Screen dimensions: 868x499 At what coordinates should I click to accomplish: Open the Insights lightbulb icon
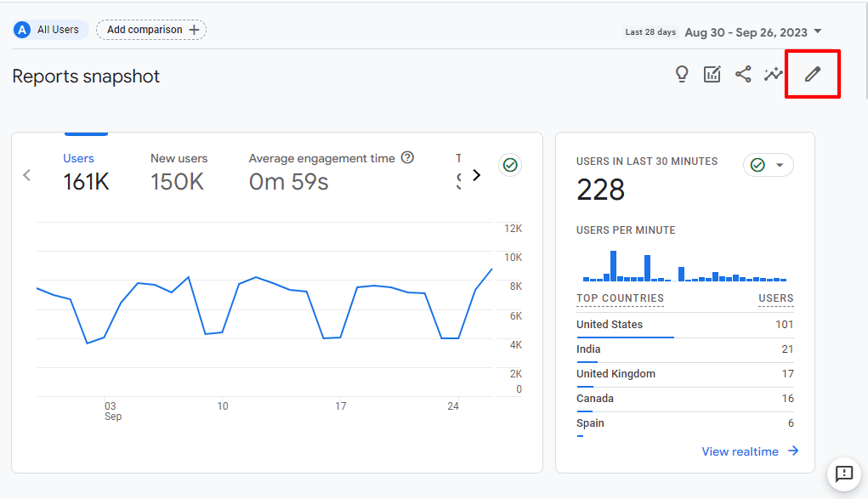[681, 74]
